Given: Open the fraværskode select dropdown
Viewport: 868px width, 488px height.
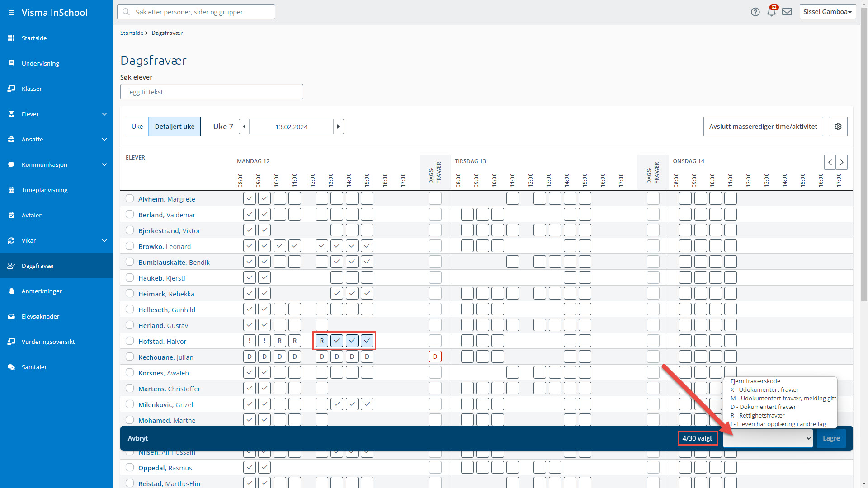Looking at the screenshot, I should 768,438.
